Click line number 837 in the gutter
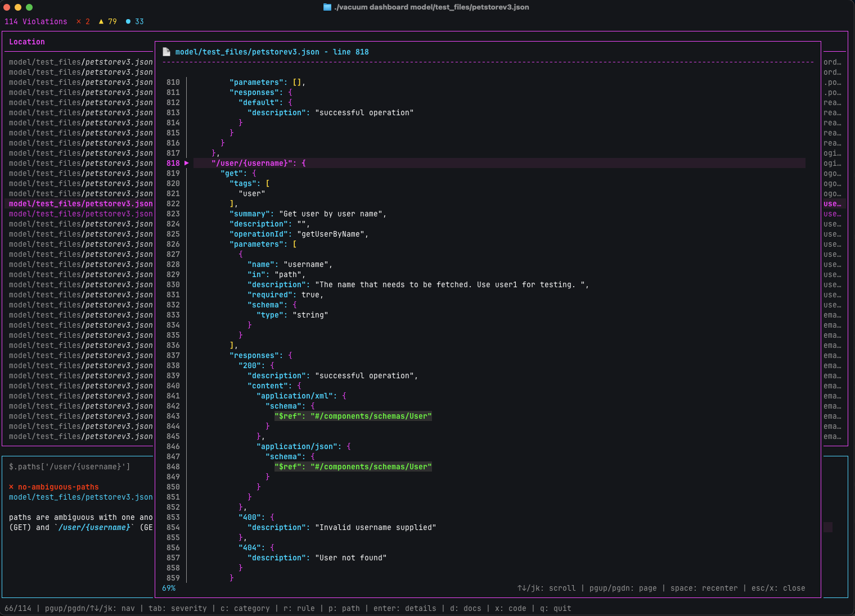Viewport: 855px width, 616px height. (173, 355)
